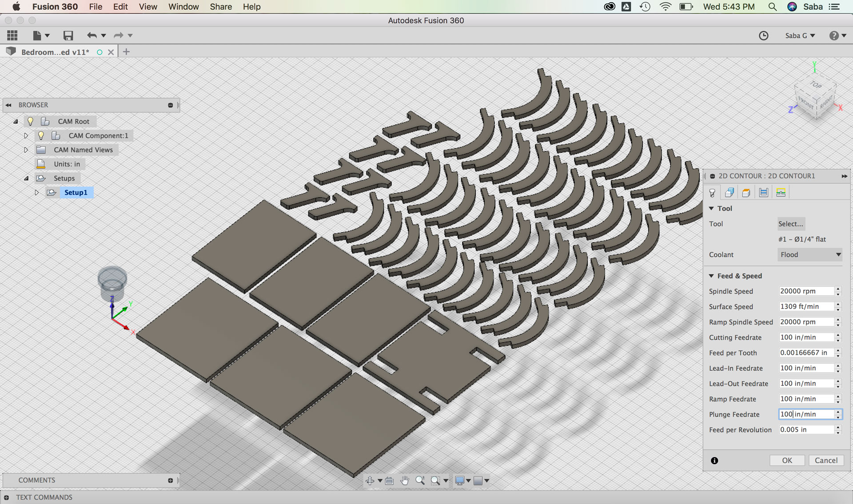Toggle CAM Component:1 lightbulb visibility
The image size is (853, 504).
click(41, 135)
